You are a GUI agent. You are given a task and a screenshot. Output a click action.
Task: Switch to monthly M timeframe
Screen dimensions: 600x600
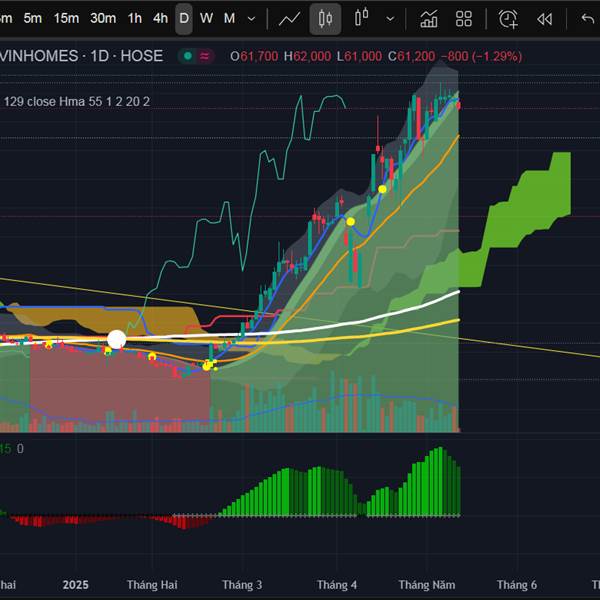(229, 18)
